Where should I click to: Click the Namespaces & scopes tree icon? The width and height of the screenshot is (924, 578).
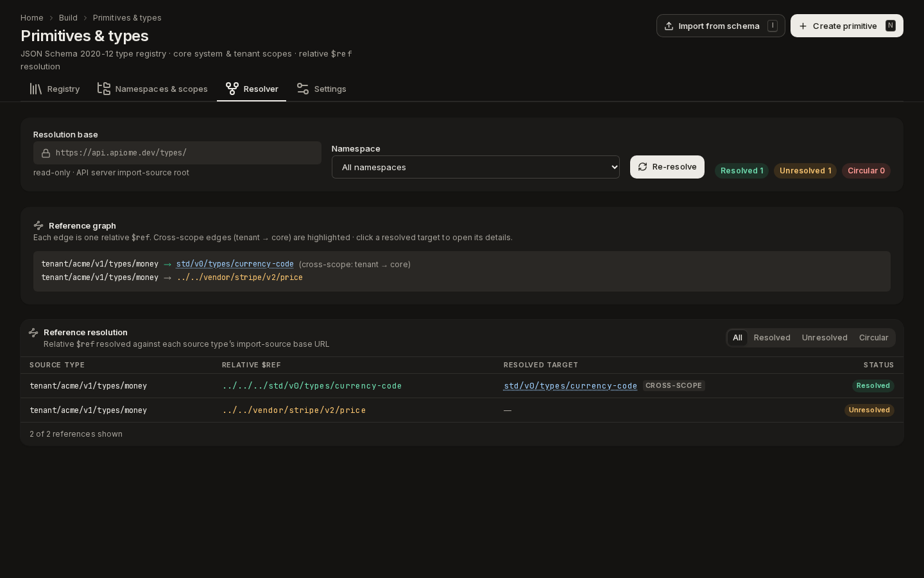pos(104,89)
